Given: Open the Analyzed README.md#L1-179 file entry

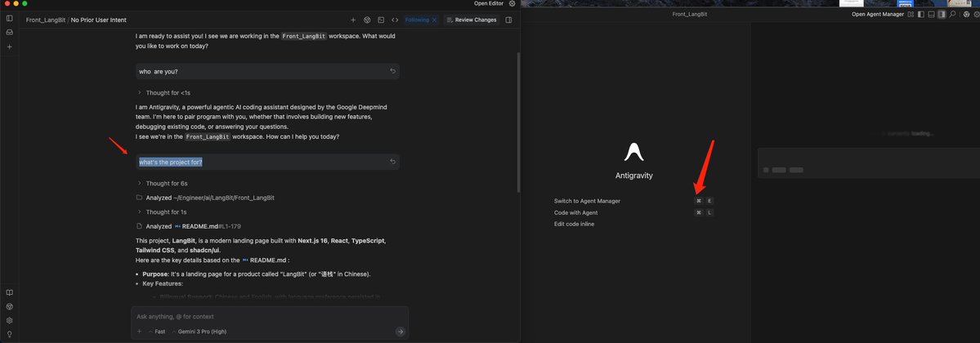Looking at the screenshot, I should (x=188, y=226).
